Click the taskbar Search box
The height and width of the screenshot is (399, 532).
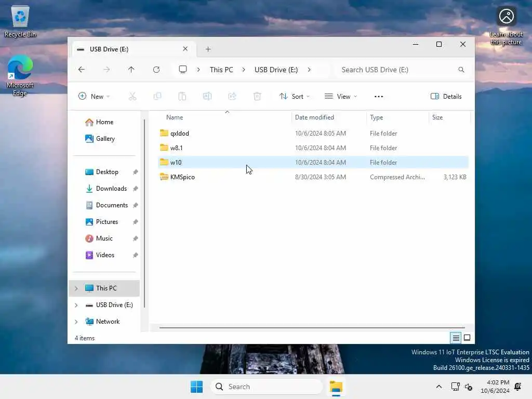[267, 387]
